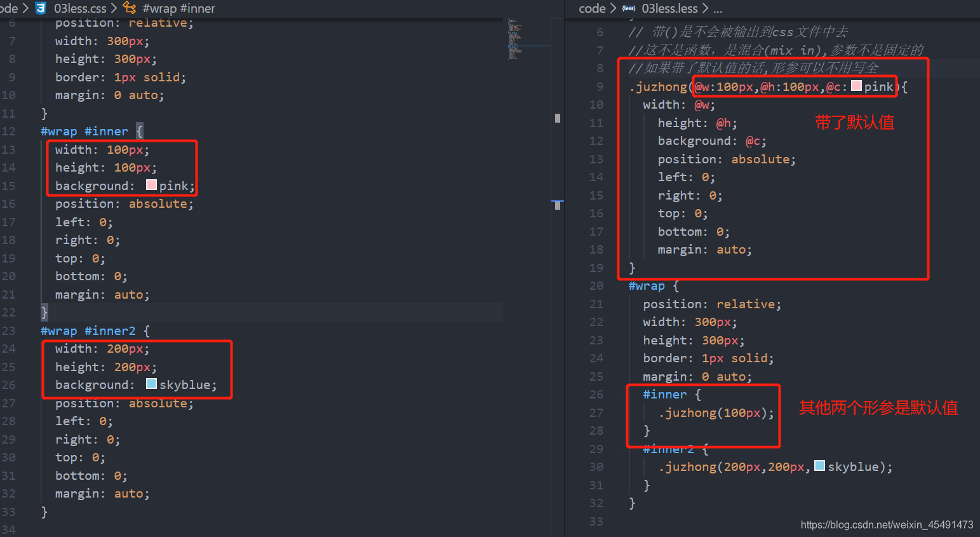Click line number 26 in right editor gutter
980x537 pixels.
[x=596, y=394]
